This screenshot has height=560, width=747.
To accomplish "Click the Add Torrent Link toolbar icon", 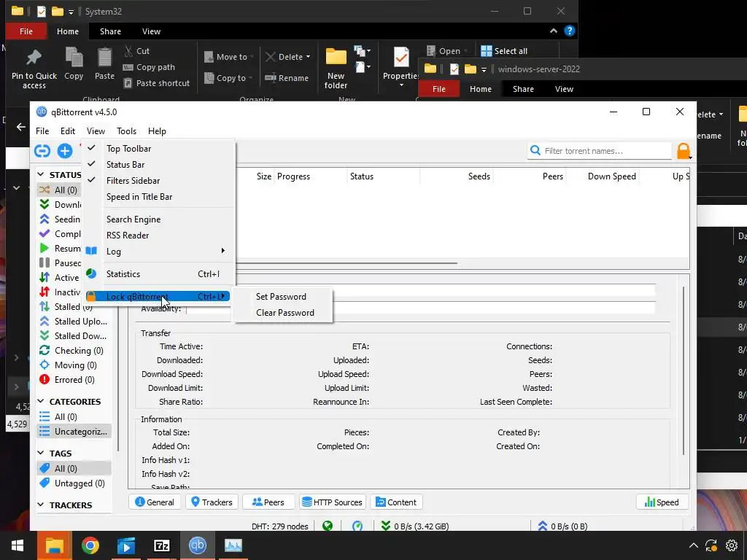I will click(x=42, y=151).
